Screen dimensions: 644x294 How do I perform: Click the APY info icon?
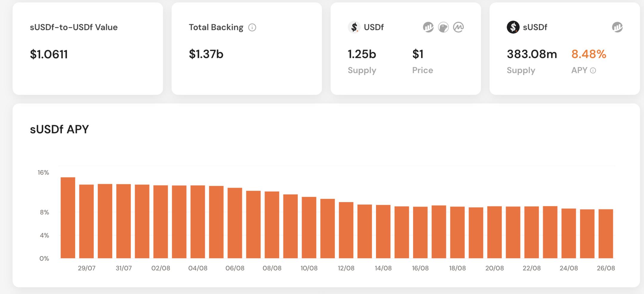(593, 70)
